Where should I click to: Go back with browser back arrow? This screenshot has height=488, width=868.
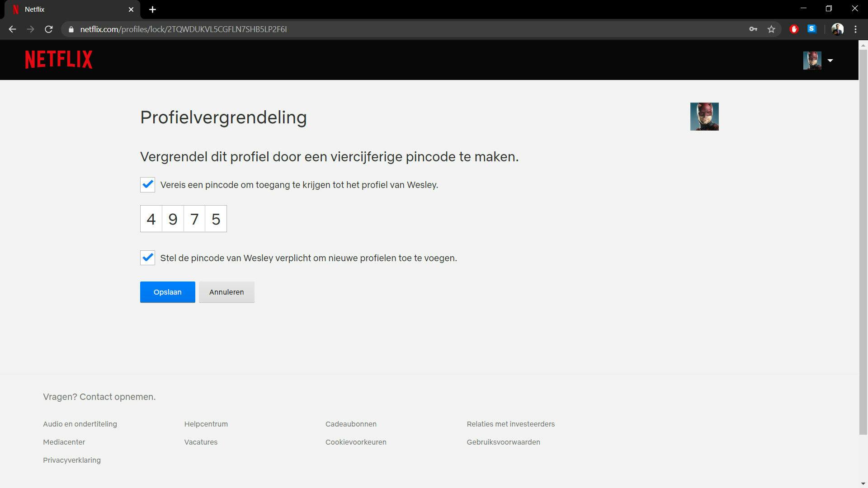pos(12,29)
